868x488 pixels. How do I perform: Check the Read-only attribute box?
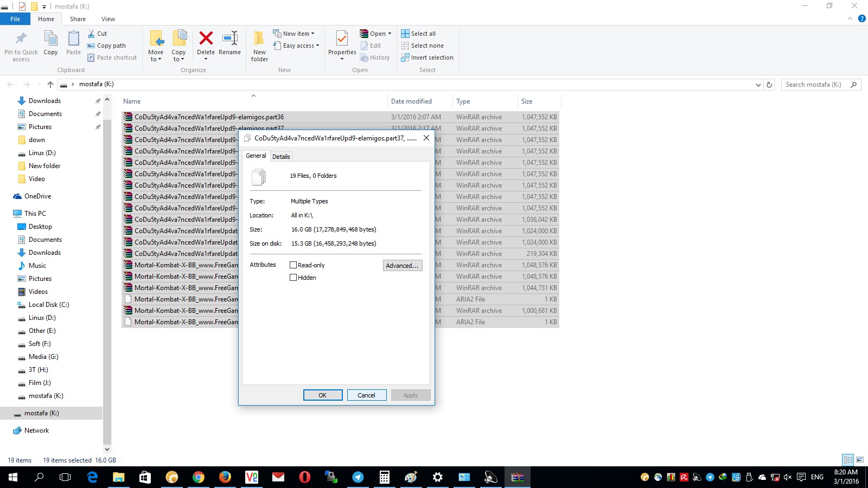point(293,265)
